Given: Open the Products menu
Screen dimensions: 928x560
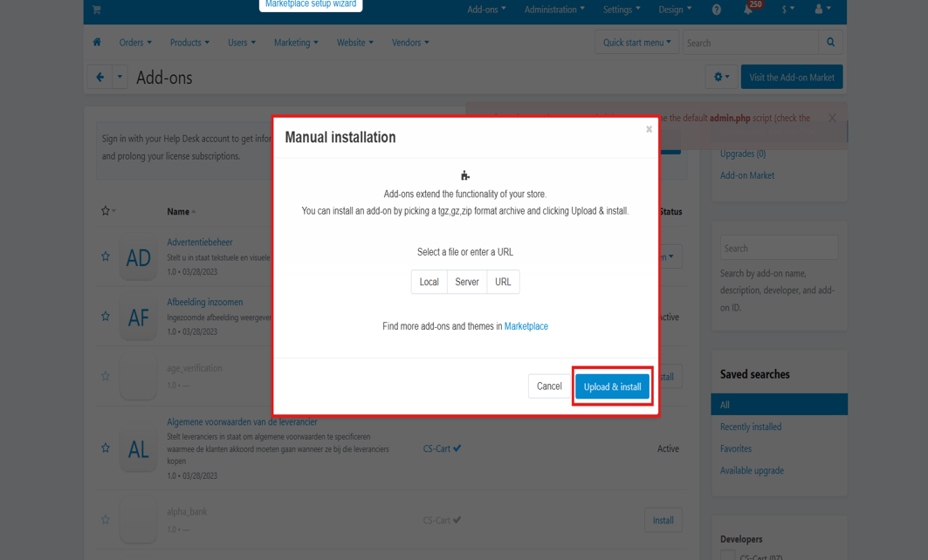Looking at the screenshot, I should [189, 42].
